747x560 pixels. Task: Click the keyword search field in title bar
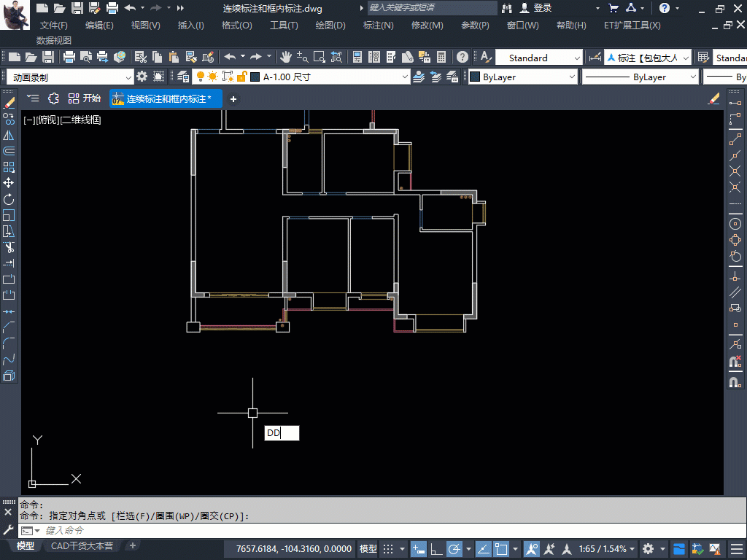coord(432,7)
